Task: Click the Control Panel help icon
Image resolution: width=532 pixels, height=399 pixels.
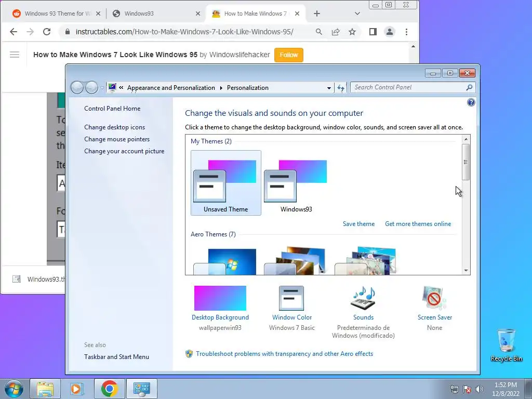Action: [471, 102]
